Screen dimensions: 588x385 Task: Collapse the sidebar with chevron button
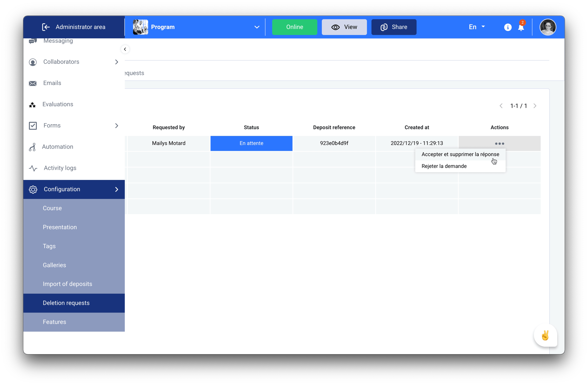[125, 49]
